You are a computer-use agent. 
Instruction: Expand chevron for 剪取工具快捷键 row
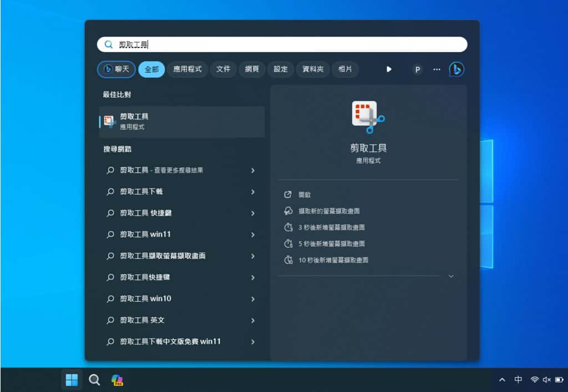pyautogui.click(x=253, y=278)
